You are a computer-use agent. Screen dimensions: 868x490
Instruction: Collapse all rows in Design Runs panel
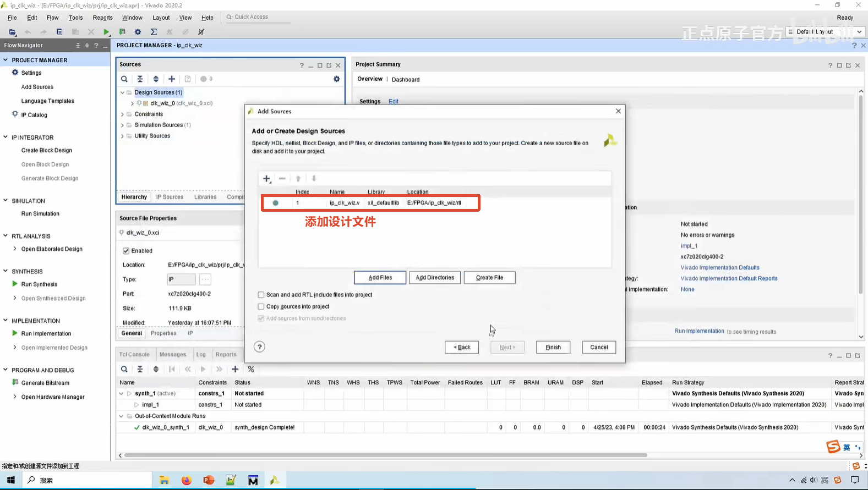pyautogui.click(x=140, y=369)
